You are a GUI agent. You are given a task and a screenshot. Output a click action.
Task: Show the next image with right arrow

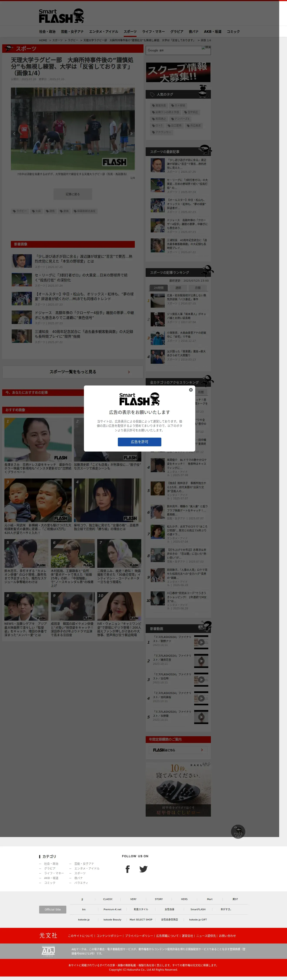131,134
